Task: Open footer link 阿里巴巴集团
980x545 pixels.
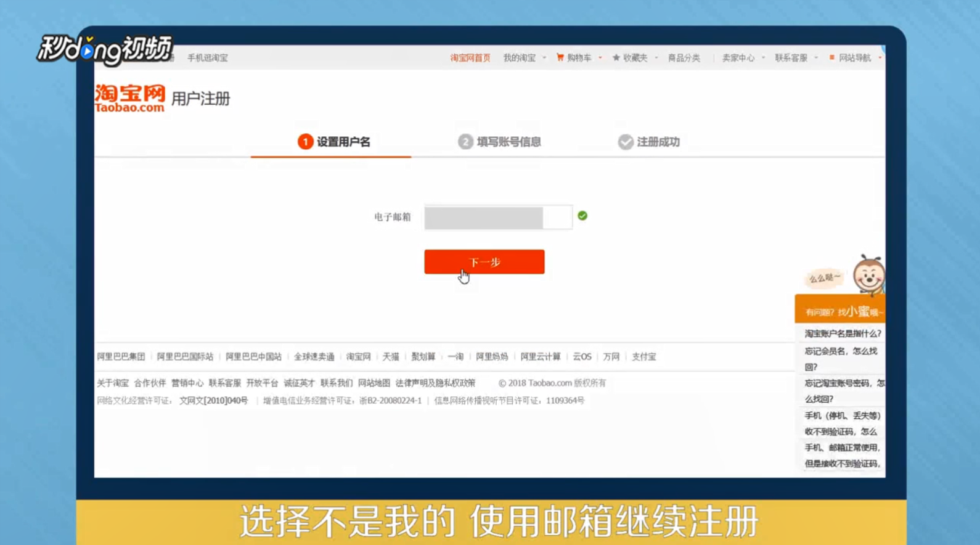Action: (121, 357)
